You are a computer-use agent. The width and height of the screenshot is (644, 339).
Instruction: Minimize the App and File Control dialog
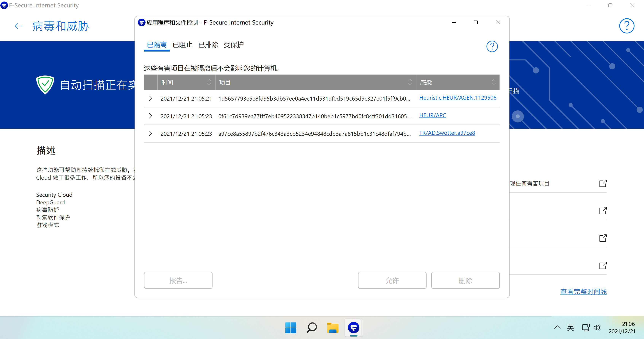coord(454,22)
